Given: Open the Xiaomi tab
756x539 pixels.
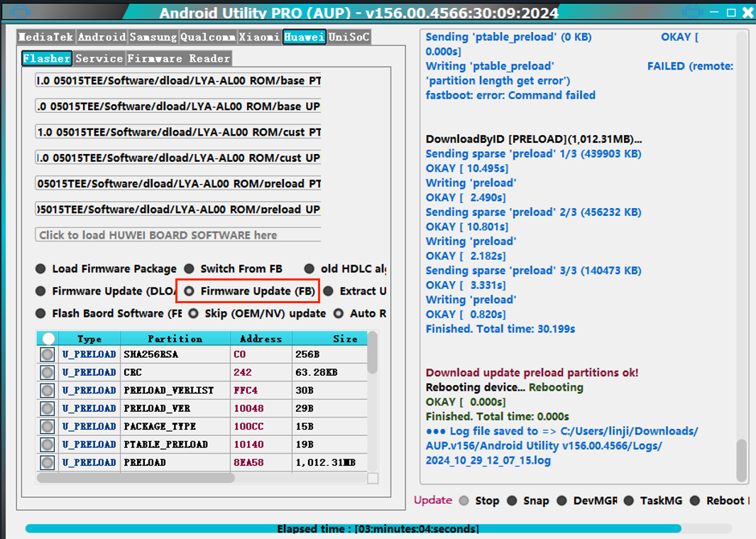Looking at the screenshot, I should click(x=259, y=37).
